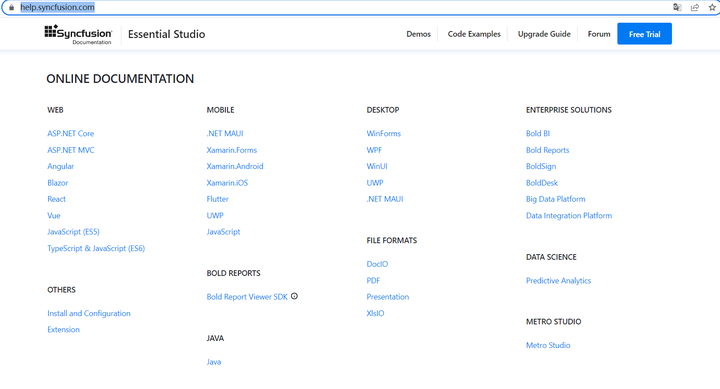Open WinForms documentation under Desktop
The width and height of the screenshot is (720, 389).
(383, 134)
